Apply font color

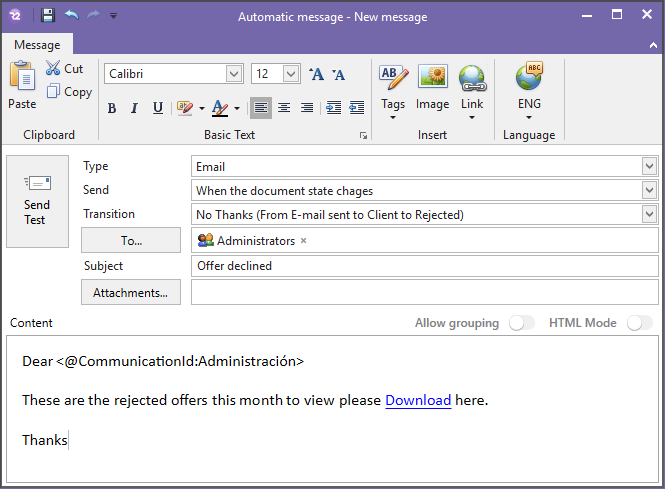pyautogui.click(x=220, y=108)
